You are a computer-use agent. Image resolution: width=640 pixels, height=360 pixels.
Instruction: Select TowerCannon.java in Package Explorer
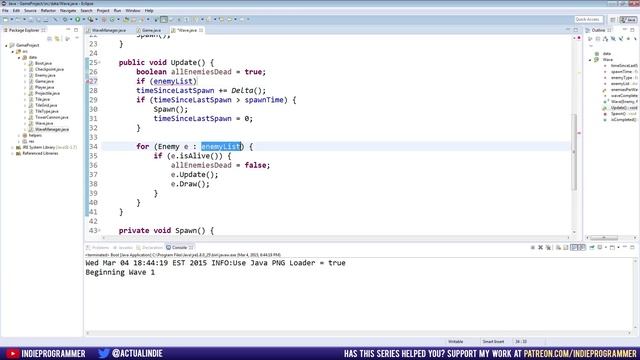(x=51, y=118)
